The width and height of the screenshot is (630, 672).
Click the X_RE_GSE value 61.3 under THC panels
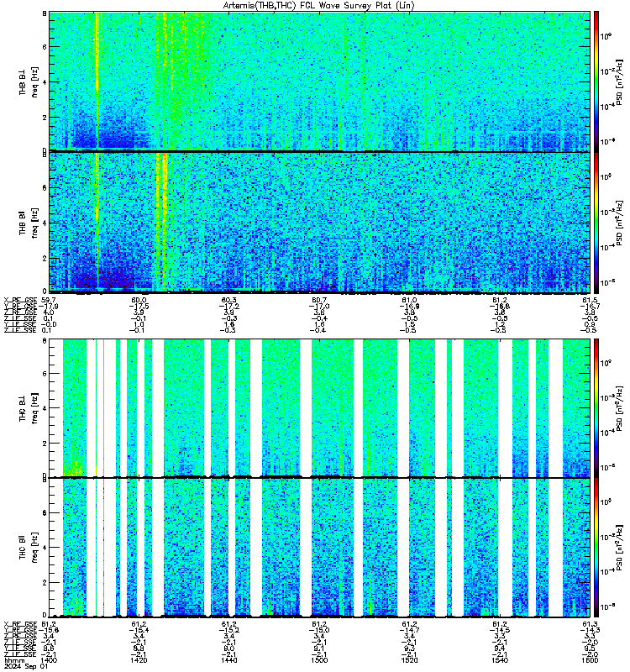[x=590, y=624]
